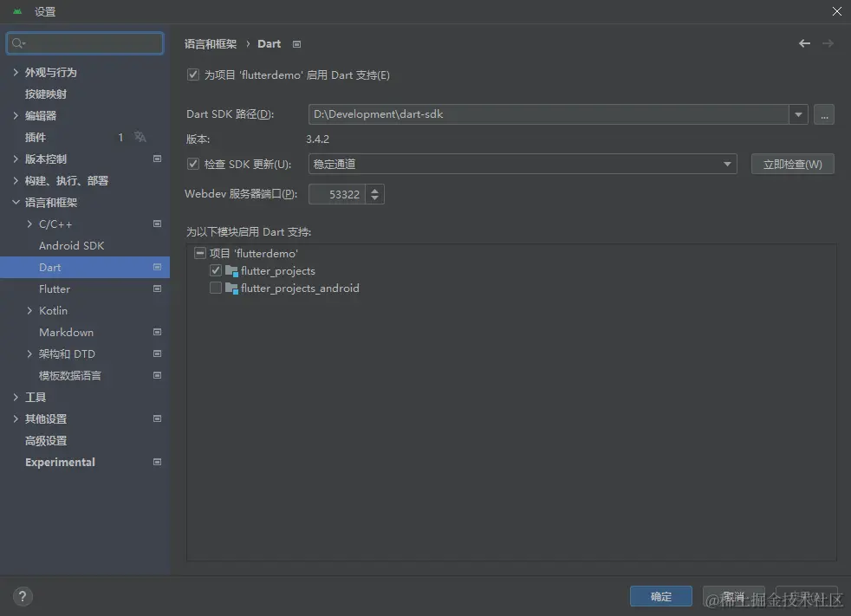
Task: Click the project marker icon on Experimental row
Action: (x=157, y=462)
